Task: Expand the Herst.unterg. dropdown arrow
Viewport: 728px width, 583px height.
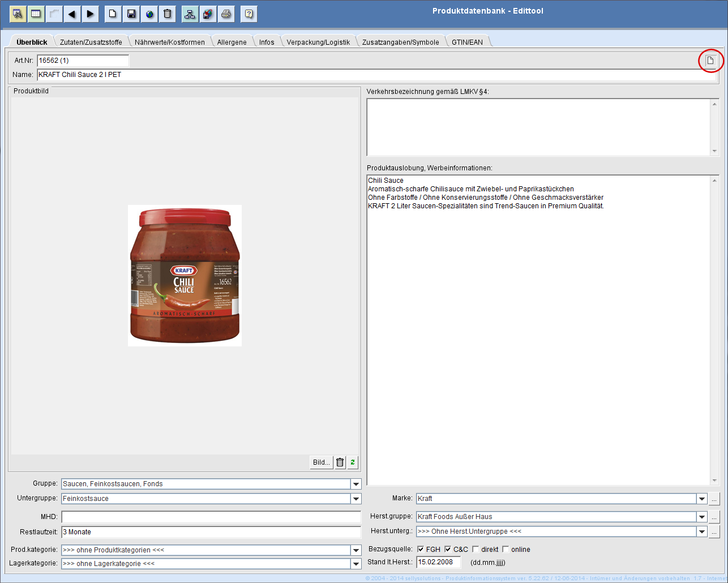Action: (x=703, y=531)
